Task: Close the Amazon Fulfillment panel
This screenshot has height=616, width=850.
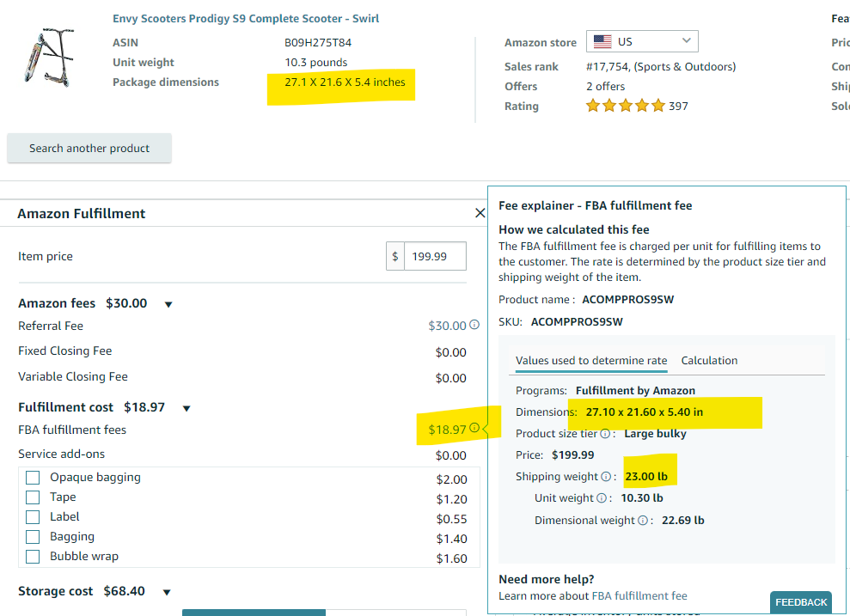Action: (x=480, y=213)
